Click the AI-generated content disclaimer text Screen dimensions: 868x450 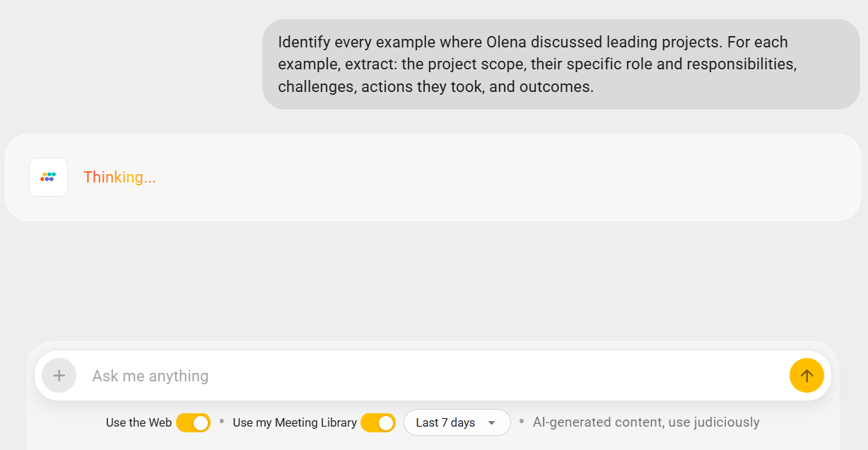(x=646, y=422)
